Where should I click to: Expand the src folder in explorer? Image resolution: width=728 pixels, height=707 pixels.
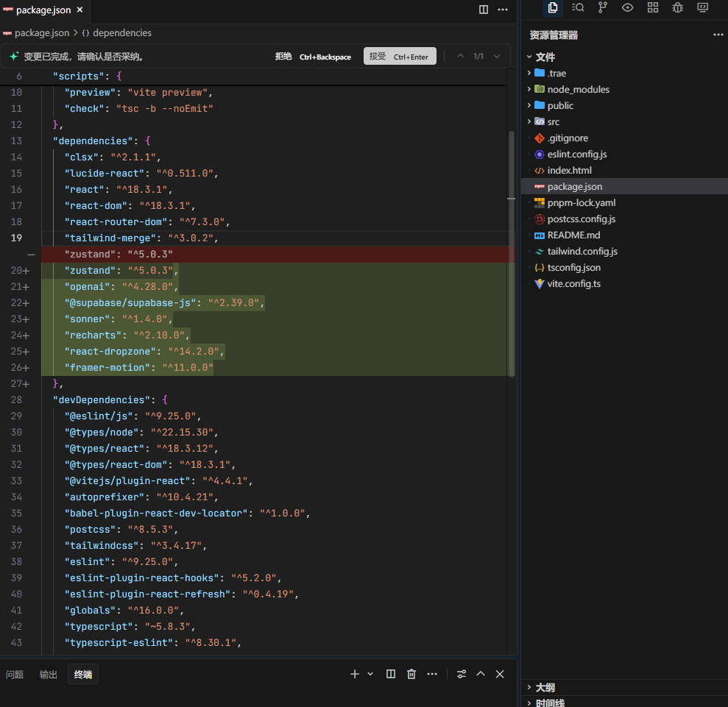click(553, 121)
